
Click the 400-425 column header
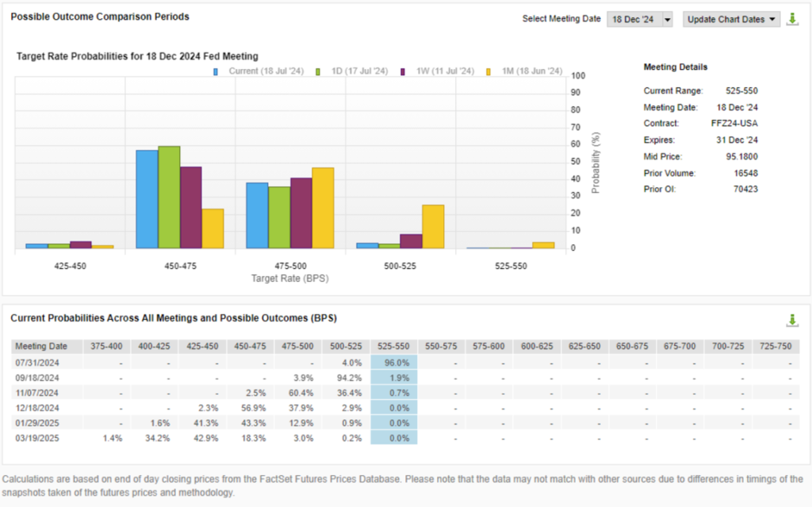point(154,346)
